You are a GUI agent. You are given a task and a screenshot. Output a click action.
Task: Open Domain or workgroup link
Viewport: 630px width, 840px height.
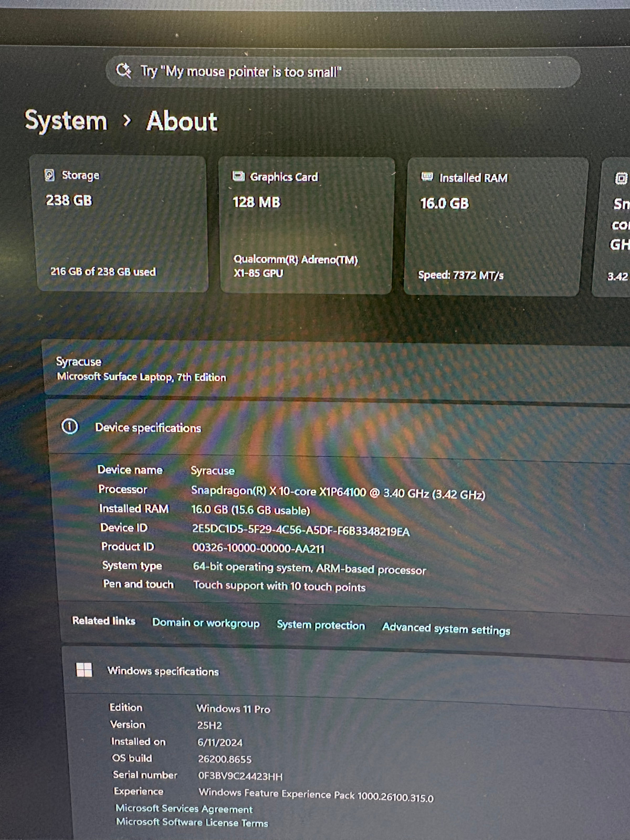coord(206,623)
